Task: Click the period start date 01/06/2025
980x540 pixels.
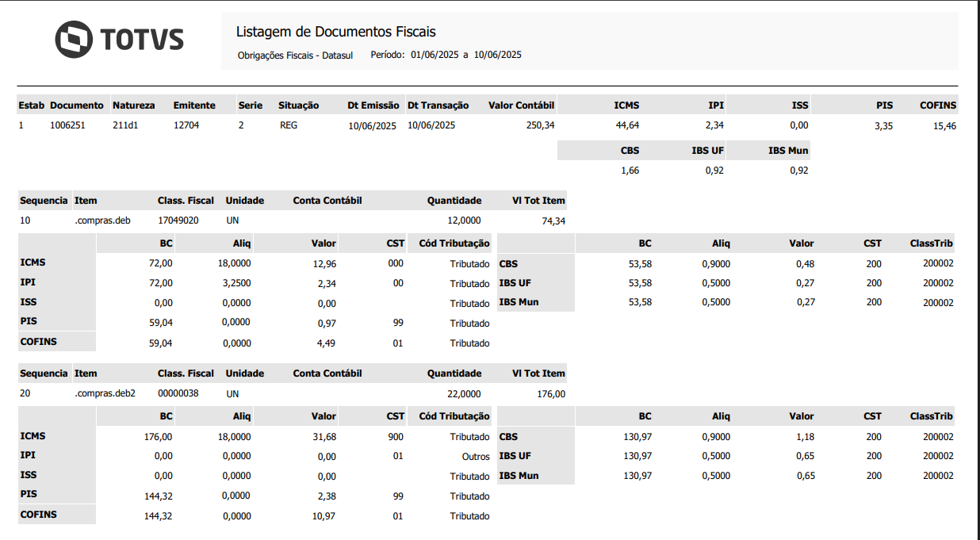Action: [434, 55]
